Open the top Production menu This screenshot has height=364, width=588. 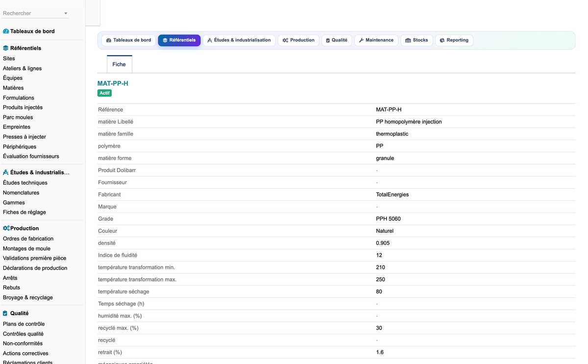pyautogui.click(x=298, y=40)
